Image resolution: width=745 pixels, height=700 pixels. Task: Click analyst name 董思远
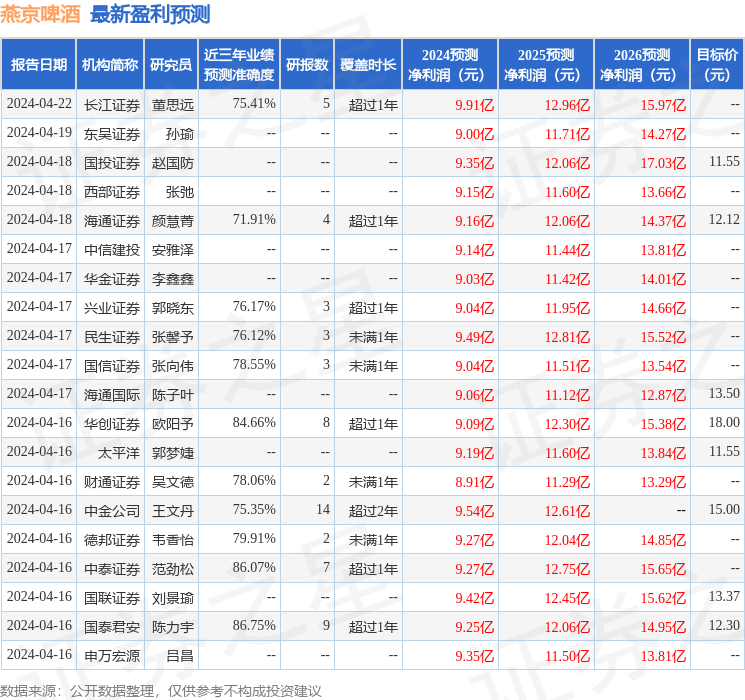pyautogui.click(x=173, y=105)
